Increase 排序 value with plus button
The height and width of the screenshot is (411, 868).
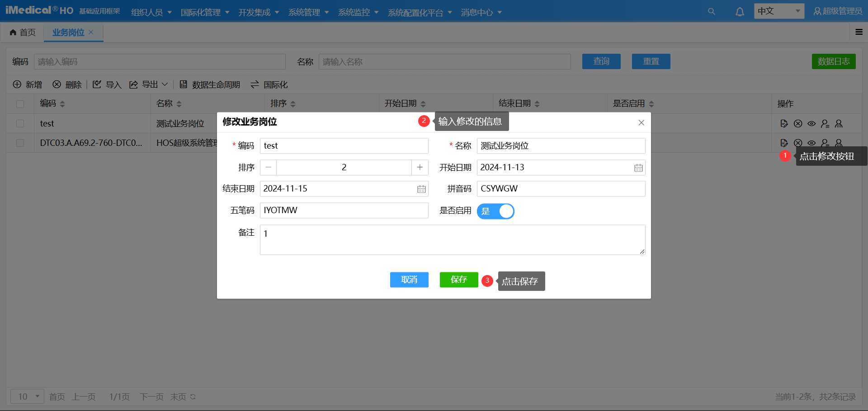(420, 168)
